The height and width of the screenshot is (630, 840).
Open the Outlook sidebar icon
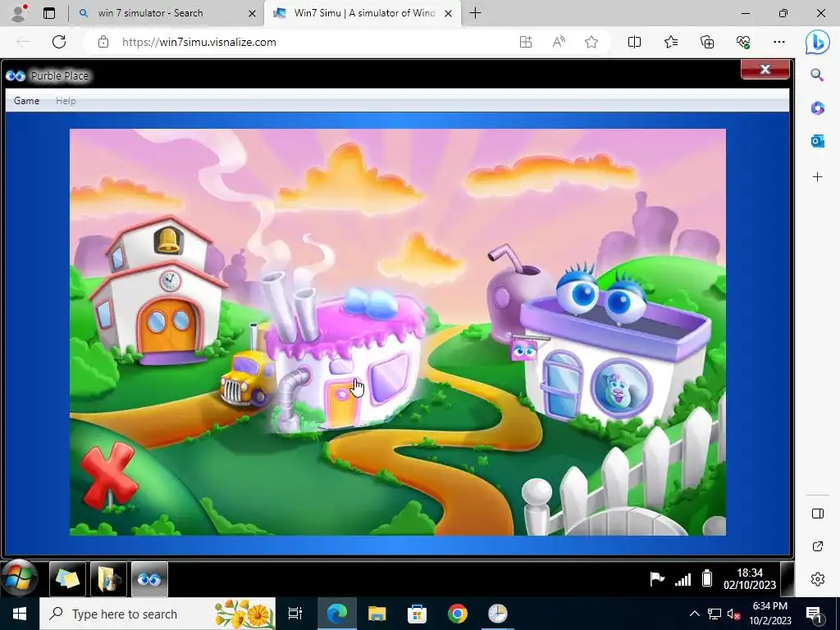[817, 141]
